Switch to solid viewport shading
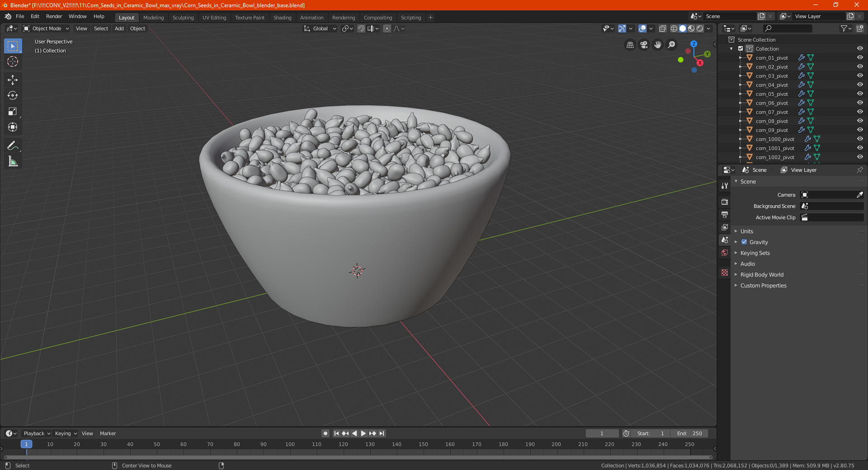 point(683,28)
